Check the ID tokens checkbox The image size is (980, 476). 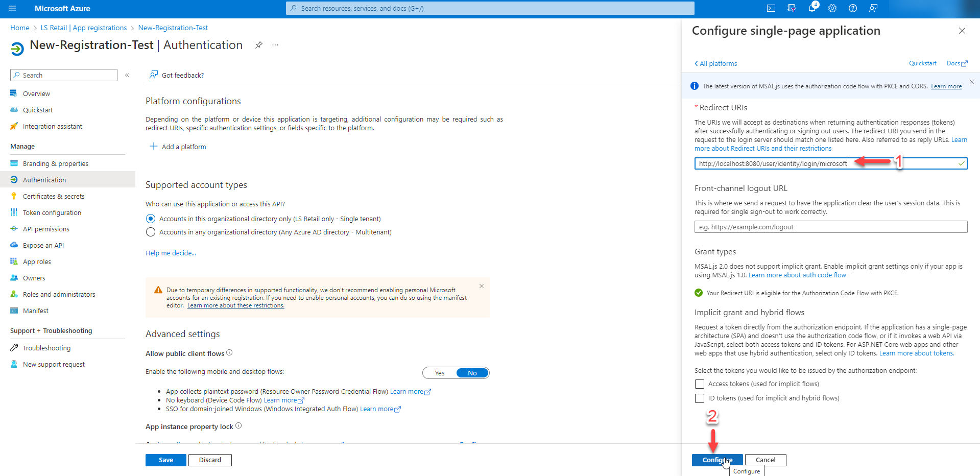(700, 398)
